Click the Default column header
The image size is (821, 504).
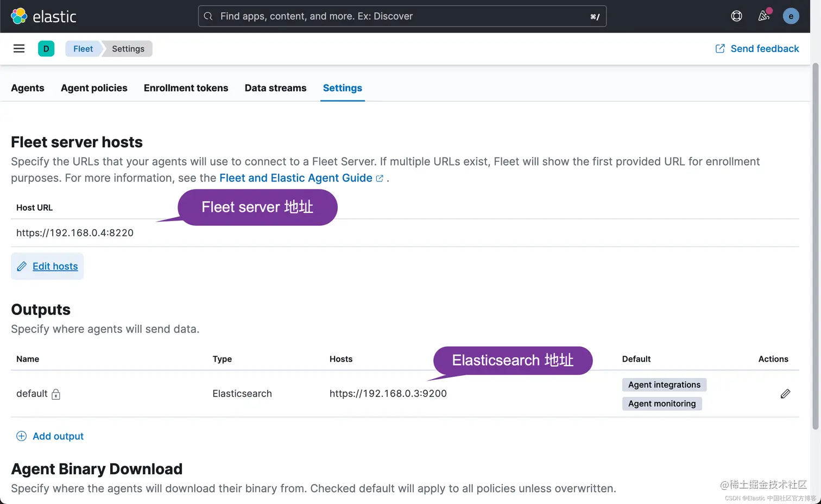pos(636,359)
